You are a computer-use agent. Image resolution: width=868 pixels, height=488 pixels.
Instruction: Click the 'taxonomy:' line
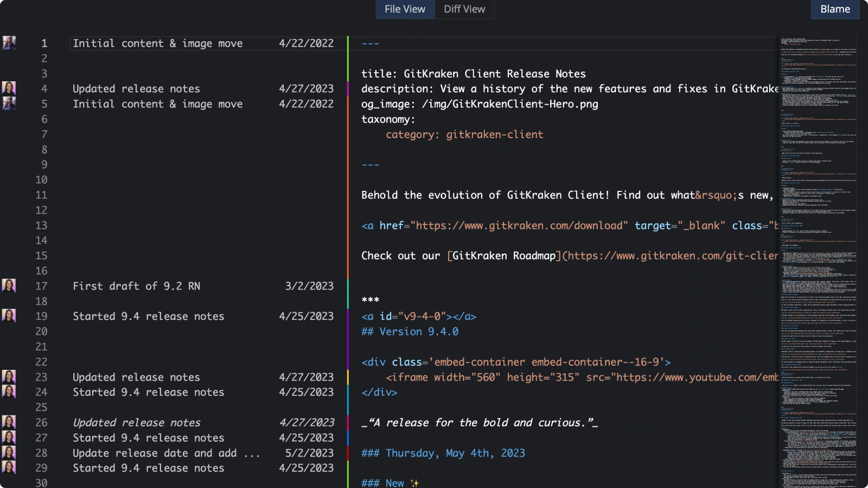388,119
